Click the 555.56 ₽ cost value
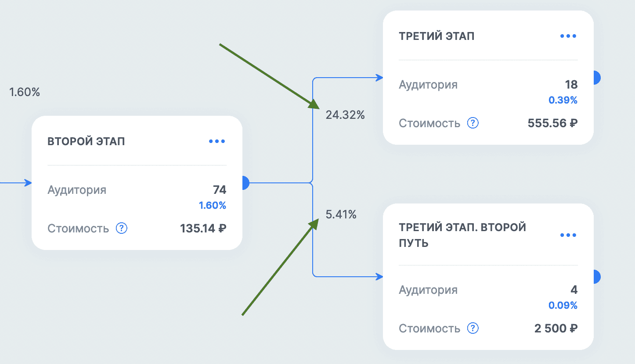Screen dimensions: 635x364 point(552,123)
